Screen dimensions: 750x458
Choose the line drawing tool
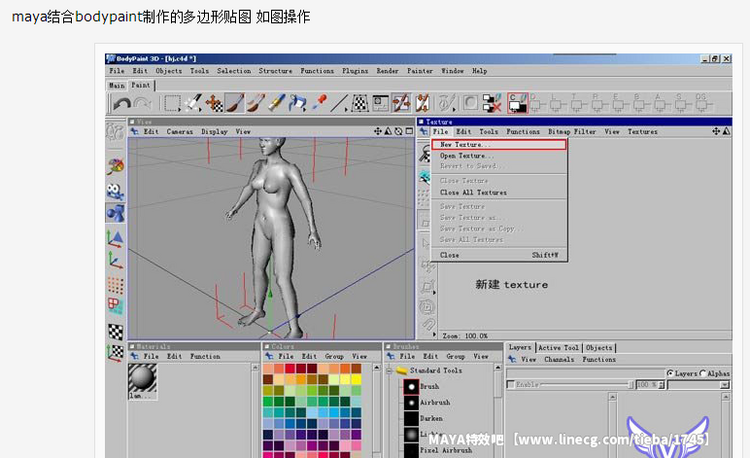339,103
